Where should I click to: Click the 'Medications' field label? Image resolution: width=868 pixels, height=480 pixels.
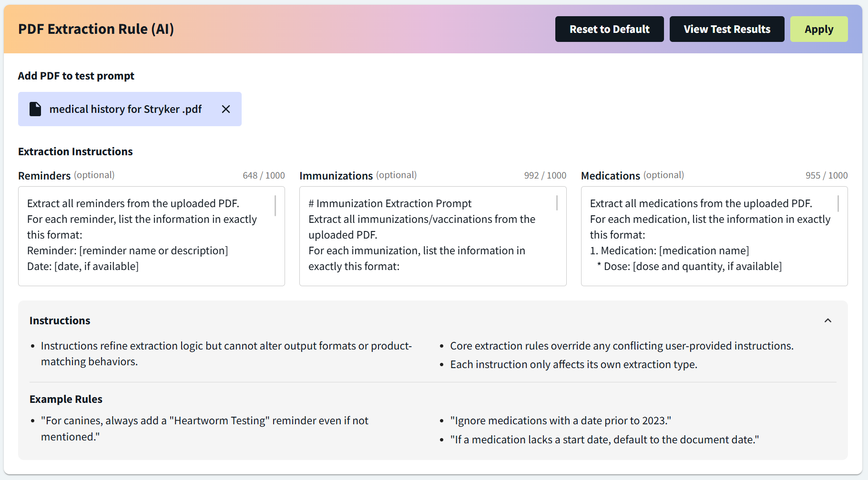[611, 176]
